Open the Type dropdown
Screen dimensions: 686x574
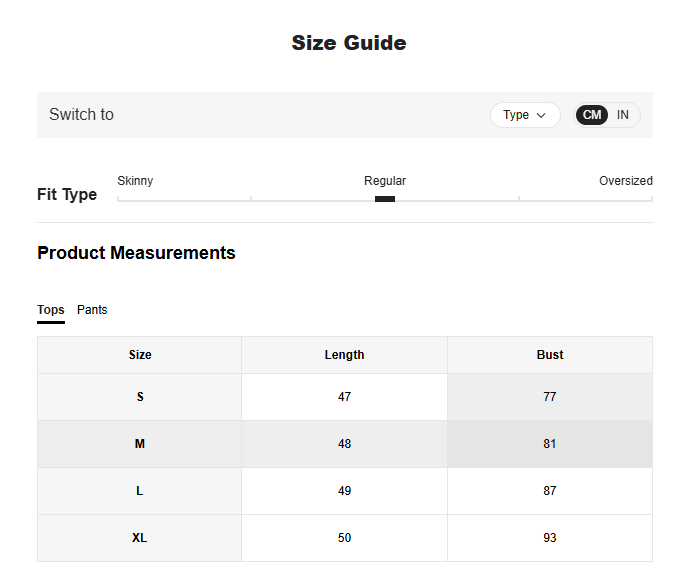[x=525, y=115]
